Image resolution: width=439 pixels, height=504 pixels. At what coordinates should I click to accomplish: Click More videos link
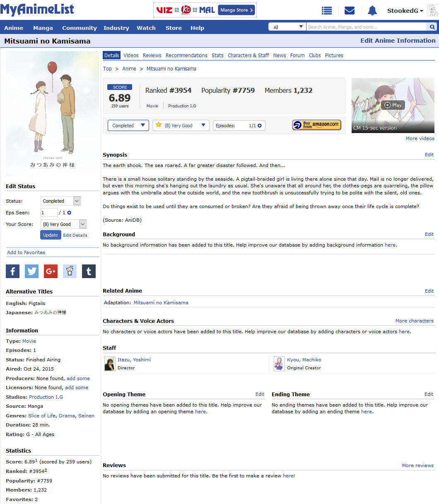(420, 138)
